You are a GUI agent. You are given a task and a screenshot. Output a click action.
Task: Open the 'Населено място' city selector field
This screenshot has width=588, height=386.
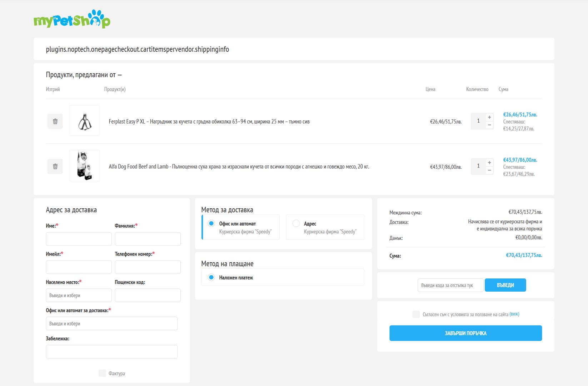pos(79,296)
